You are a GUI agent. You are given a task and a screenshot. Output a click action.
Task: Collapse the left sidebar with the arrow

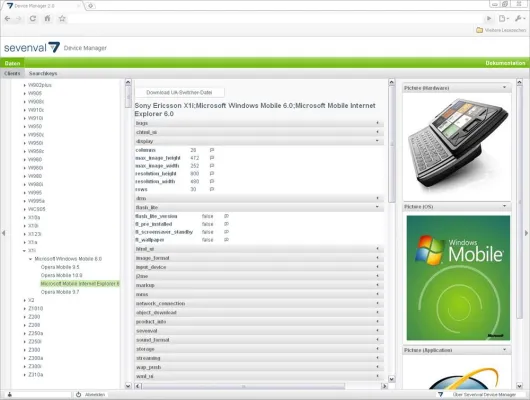point(3,233)
